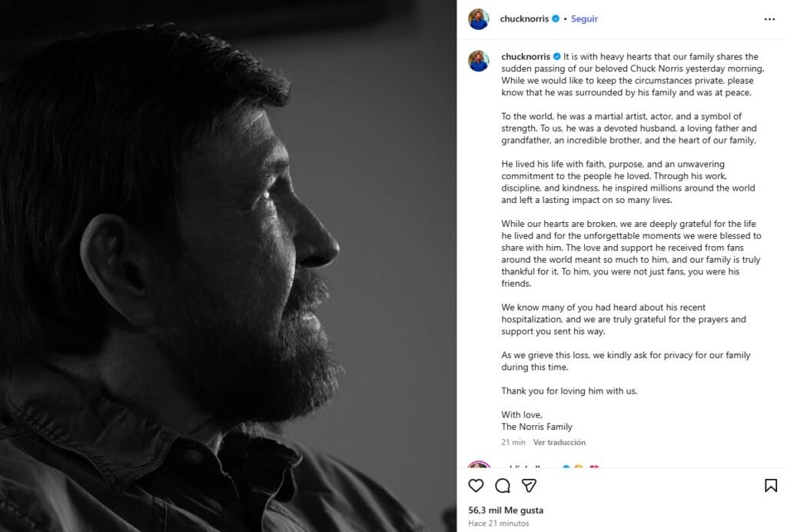Open comments with the speech bubble icon
787x532 pixels.
click(503, 485)
